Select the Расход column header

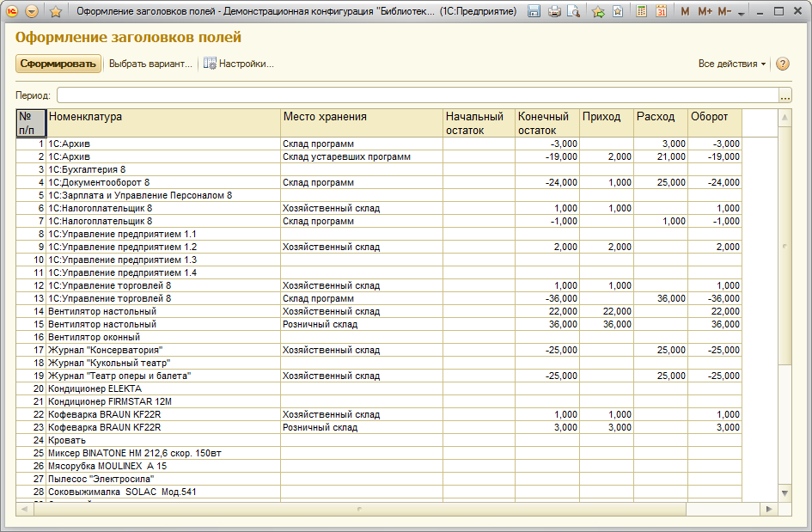[x=660, y=123]
